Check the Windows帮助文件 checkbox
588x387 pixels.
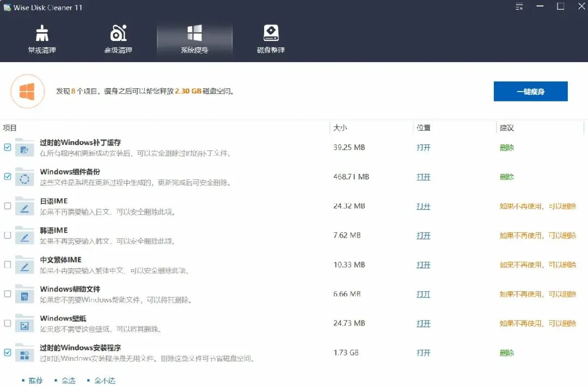[8, 294]
